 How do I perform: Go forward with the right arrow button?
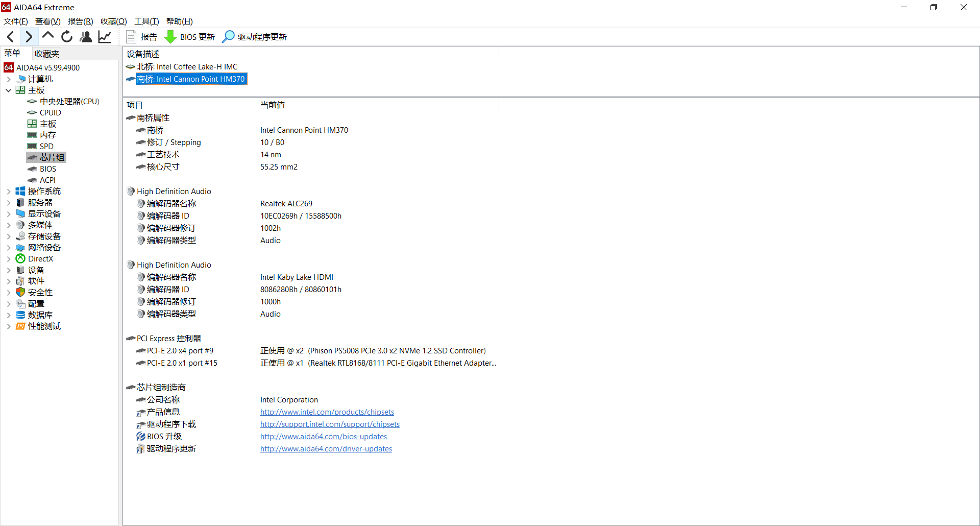pyautogui.click(x=29, y=37)
